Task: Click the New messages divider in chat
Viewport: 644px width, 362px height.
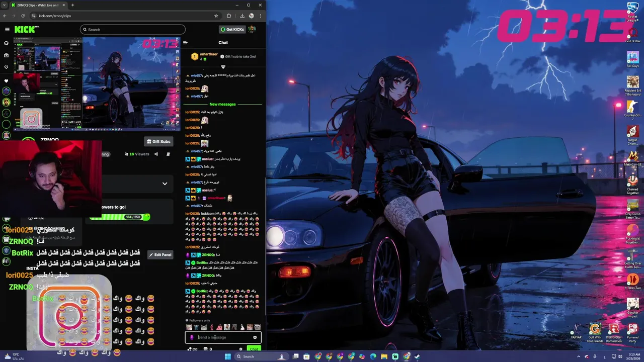Action: point(222,104)
